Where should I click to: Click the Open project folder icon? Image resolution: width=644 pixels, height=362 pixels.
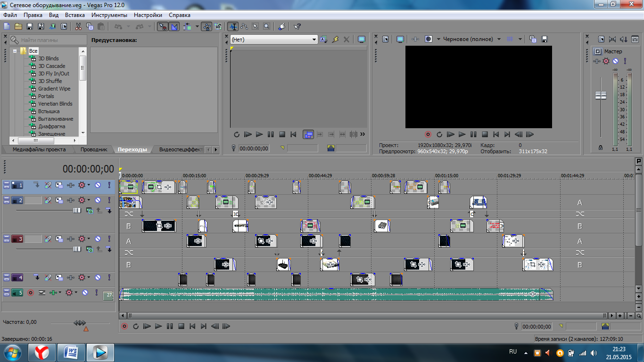coord(18,26)
